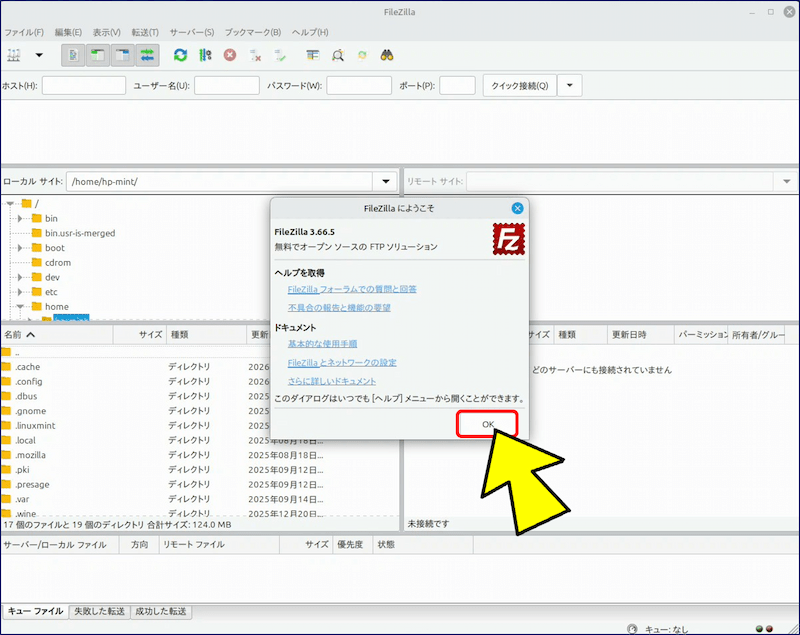Start a file search with the binoculars icon
Image resolution: width=800 pixels, height=635 pixels.
(386, 56)
